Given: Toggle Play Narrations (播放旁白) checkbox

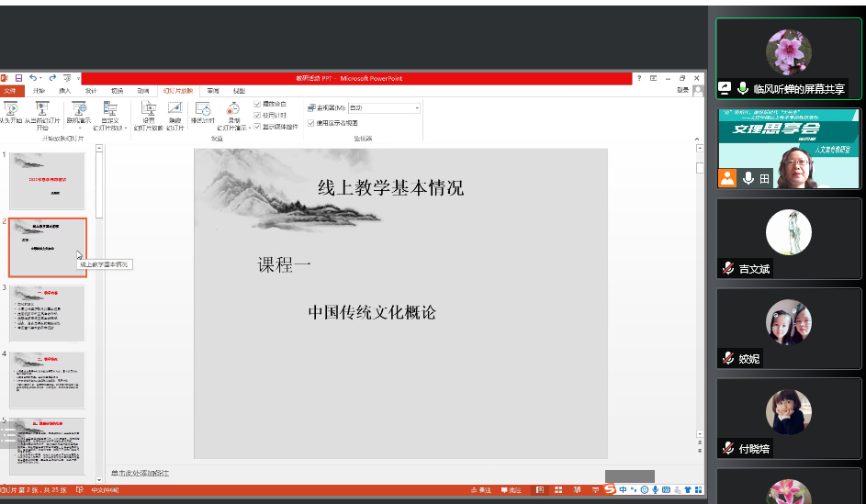Looking at the screenshot, I should (x=258, y=105).
